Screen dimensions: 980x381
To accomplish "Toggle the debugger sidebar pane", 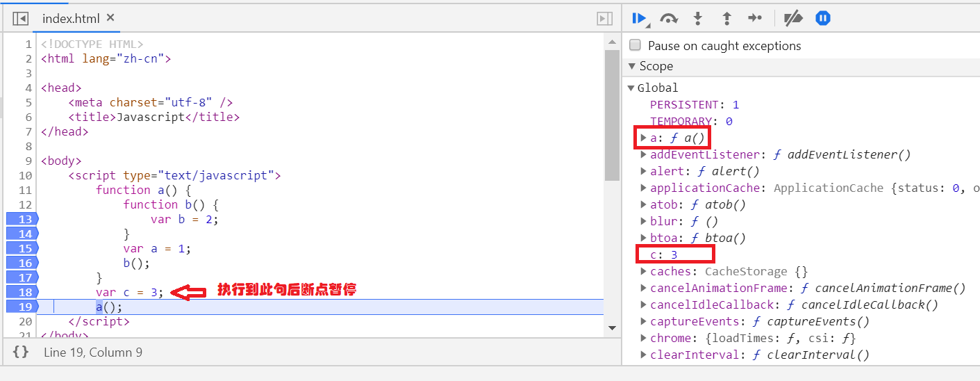I will [605, 19].
